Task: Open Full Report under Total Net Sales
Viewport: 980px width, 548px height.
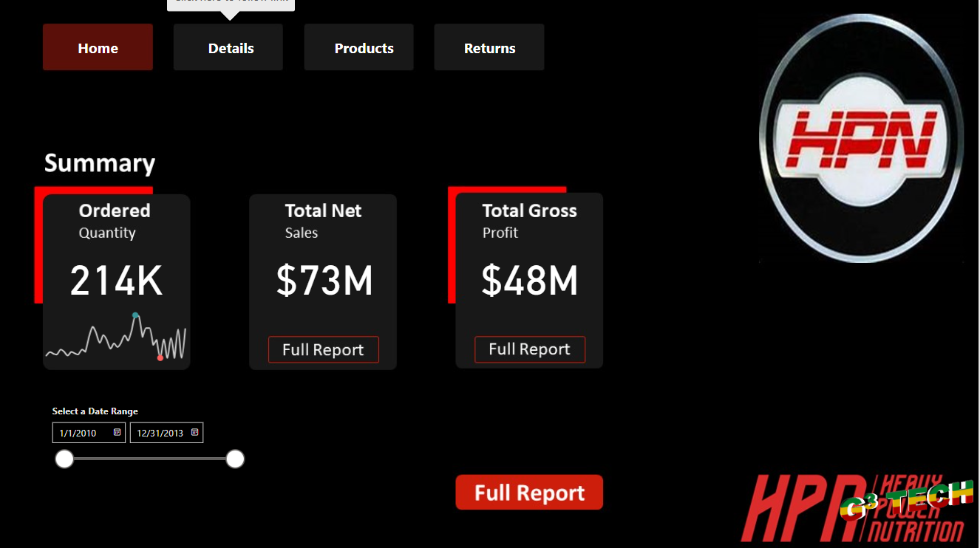Action: pos(323,350)
